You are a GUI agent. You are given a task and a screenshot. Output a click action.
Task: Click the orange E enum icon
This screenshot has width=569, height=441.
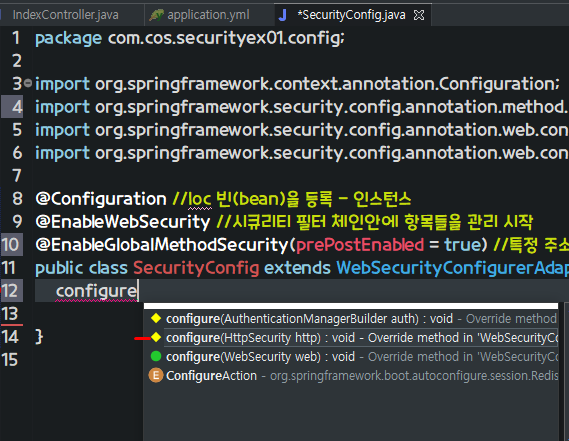click(x=156, y=375)
